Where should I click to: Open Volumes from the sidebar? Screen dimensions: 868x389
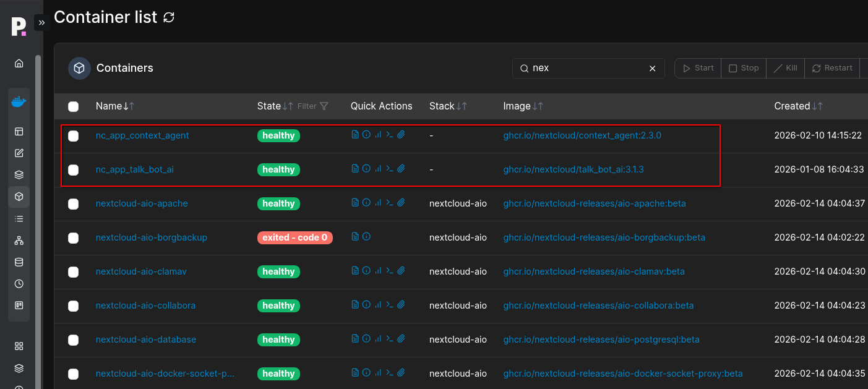(x=19, y=262)
